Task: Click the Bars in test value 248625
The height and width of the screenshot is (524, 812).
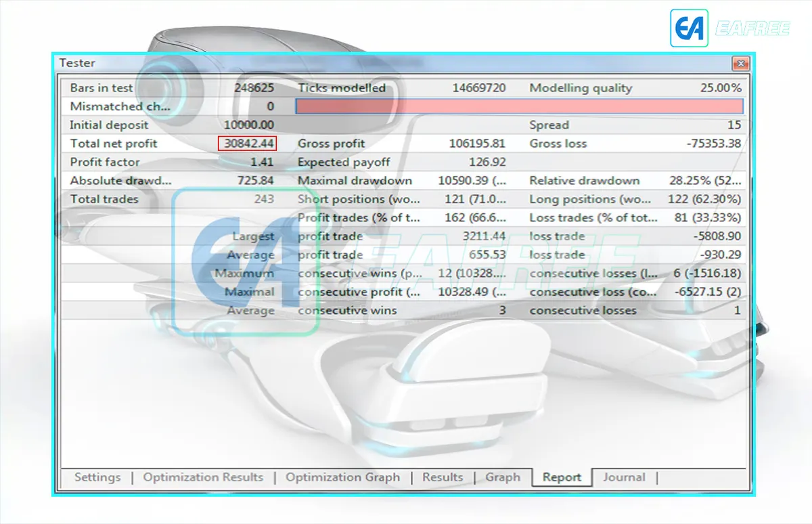Action: tap(254, 88)
